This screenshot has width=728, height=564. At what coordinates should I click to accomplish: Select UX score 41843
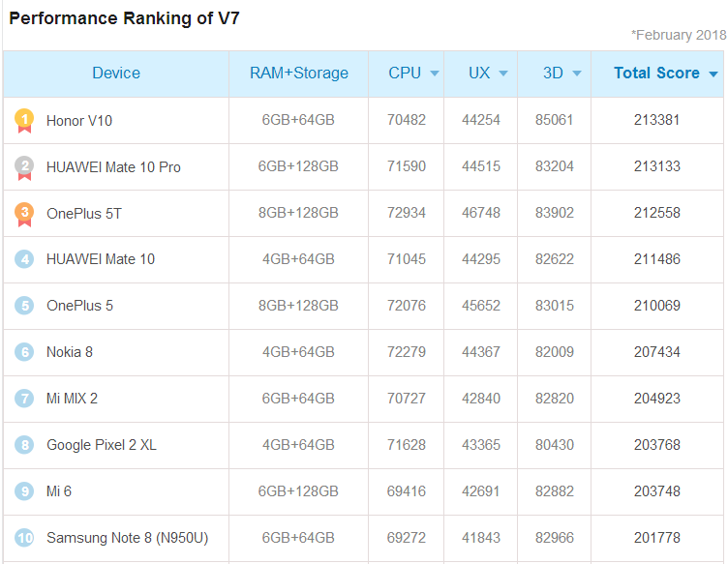tap(480, 538)
